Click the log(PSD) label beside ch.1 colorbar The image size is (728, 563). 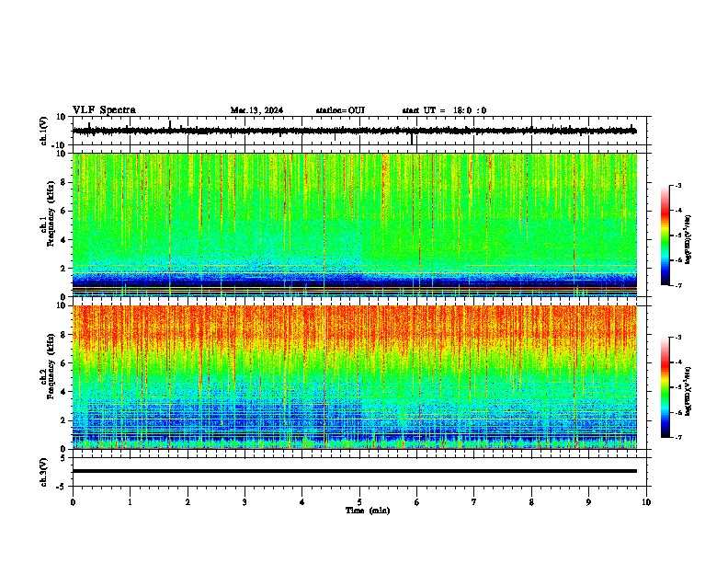point(688,239)
